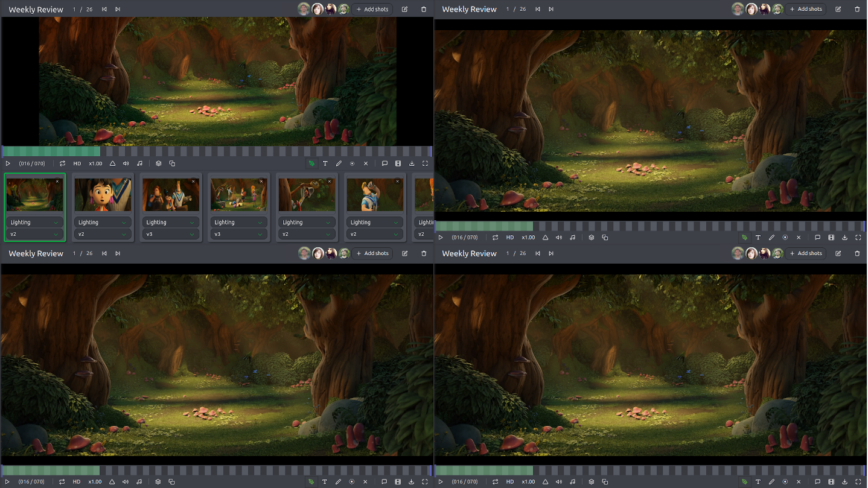
Task: Go to previous shot in bottom-right header
Action: pyautogui.click(x=538, y=253)
